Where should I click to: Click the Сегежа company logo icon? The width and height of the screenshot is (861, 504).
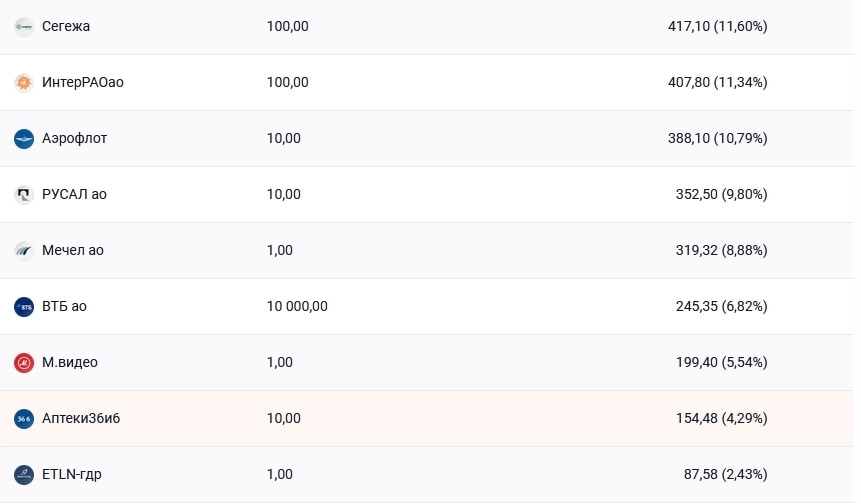point(24,26)
